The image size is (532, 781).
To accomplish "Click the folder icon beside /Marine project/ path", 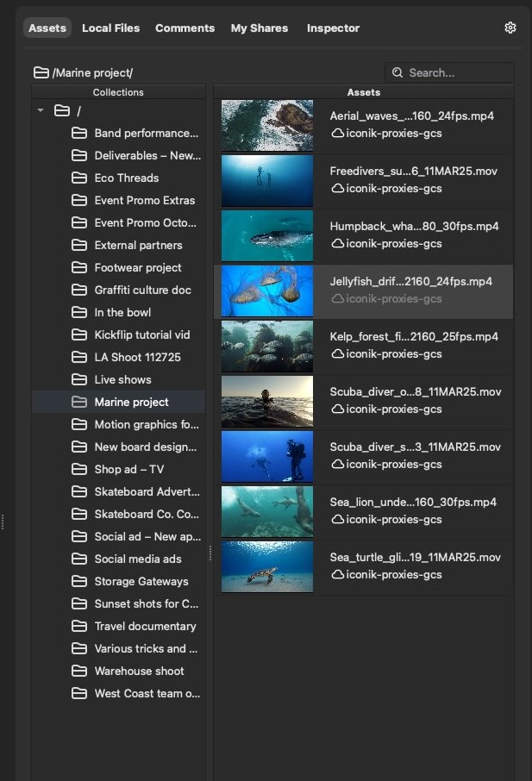I will click(41, 73).
